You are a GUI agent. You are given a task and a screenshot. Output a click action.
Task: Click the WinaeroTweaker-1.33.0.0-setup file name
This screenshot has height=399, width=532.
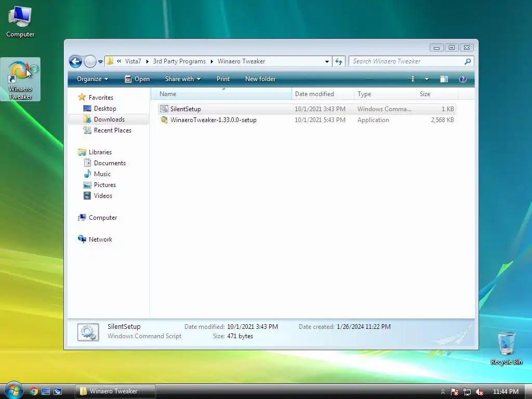tap(214, 120)
